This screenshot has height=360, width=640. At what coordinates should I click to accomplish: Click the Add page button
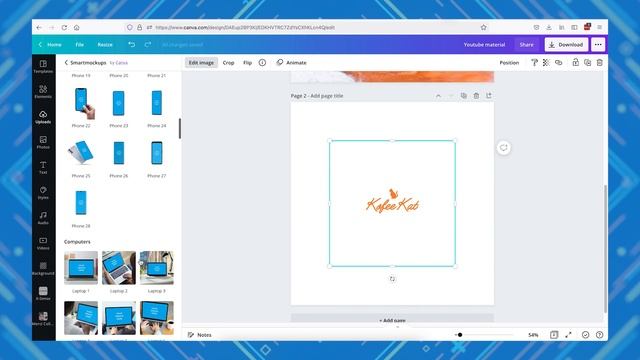click(x=392, y=319)
